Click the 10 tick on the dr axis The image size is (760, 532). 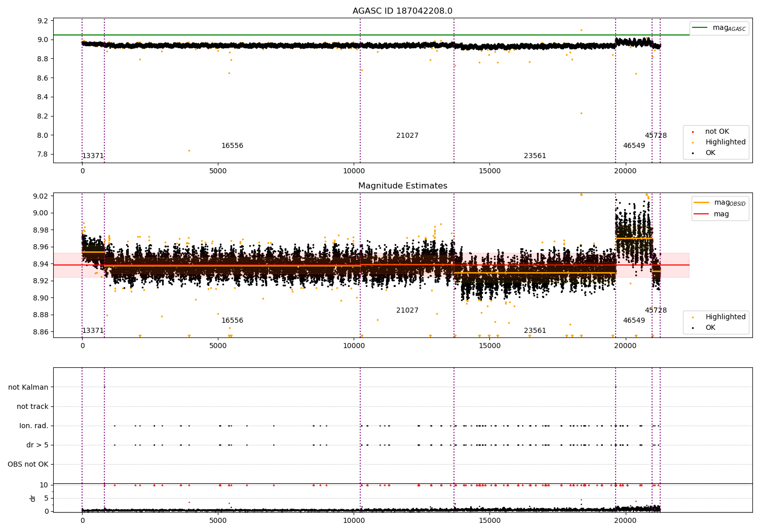pyautogui.click(x=44, y=485)
